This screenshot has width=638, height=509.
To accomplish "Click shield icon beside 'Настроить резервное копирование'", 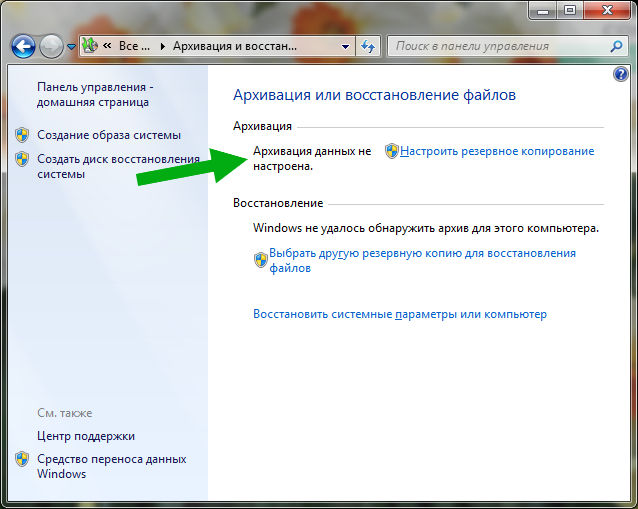I will (392, 151).
